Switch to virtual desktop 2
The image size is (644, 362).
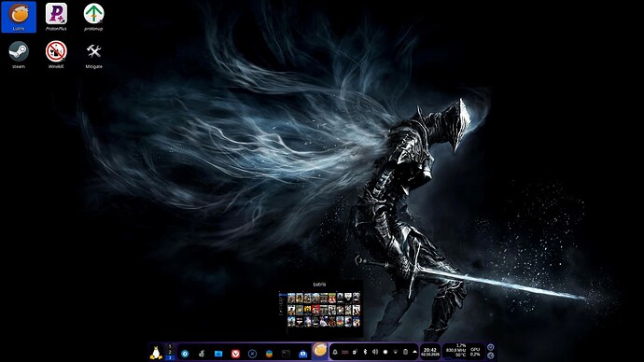pos(170,352)
